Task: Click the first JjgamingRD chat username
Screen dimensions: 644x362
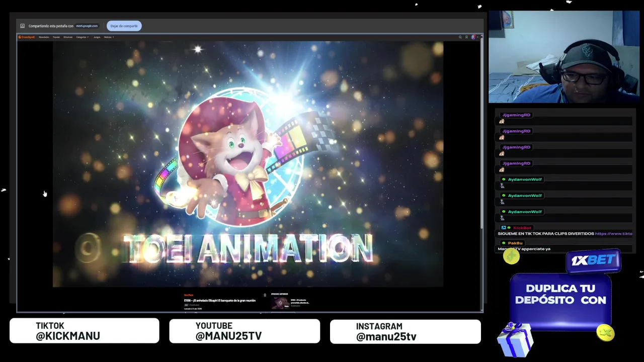Action: click(516, 115)
